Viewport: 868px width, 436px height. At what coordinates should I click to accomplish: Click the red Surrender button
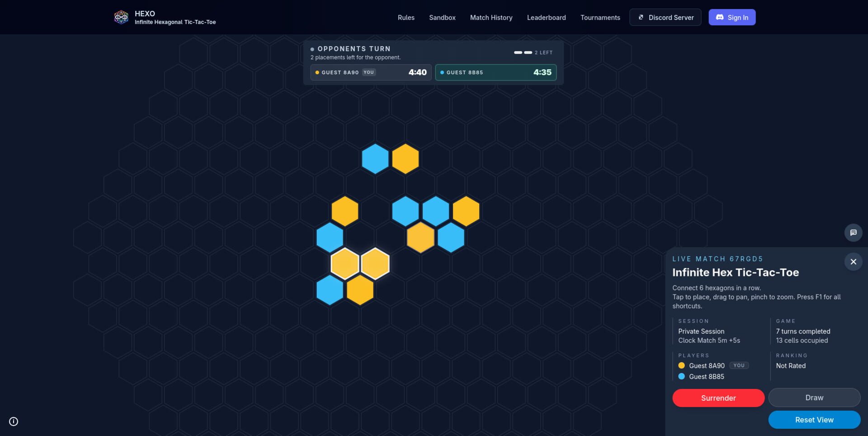coord(718,398)
